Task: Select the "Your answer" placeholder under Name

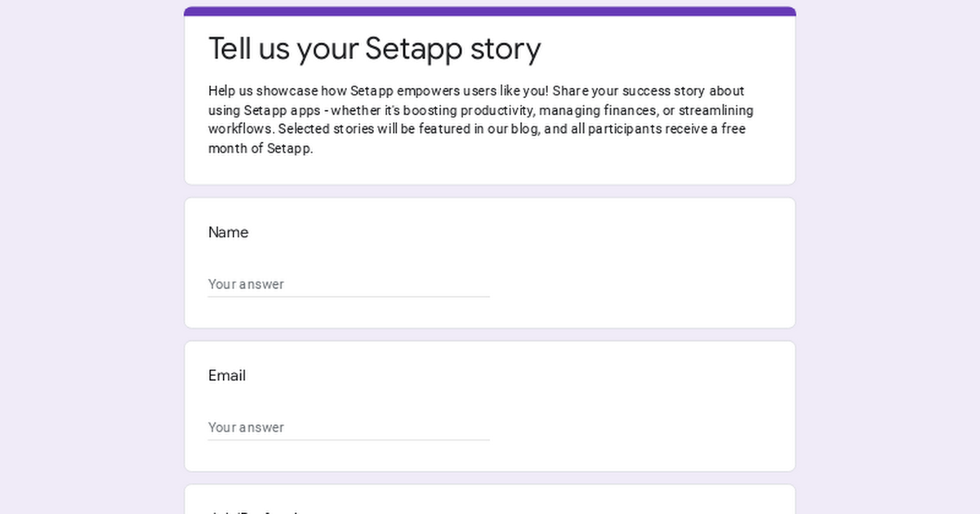Action: [x=246, y=284]
